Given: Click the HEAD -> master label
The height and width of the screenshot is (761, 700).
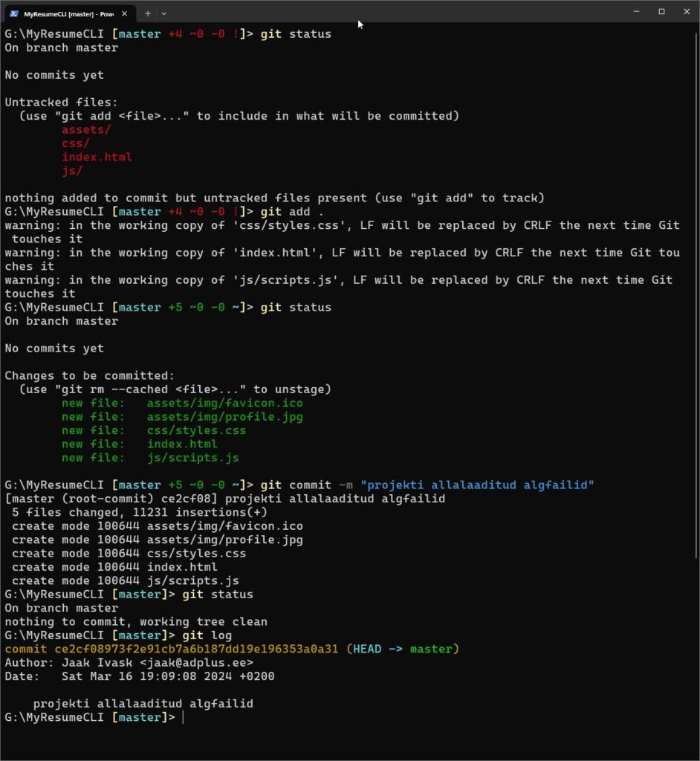Looking at the screenshot, I should [403, 649].
